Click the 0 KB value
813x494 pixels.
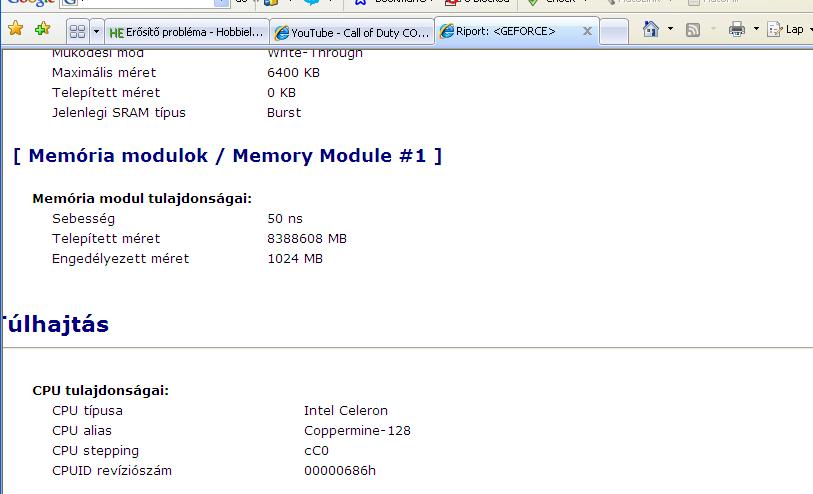pyautogui.click(x=282, y=93)
